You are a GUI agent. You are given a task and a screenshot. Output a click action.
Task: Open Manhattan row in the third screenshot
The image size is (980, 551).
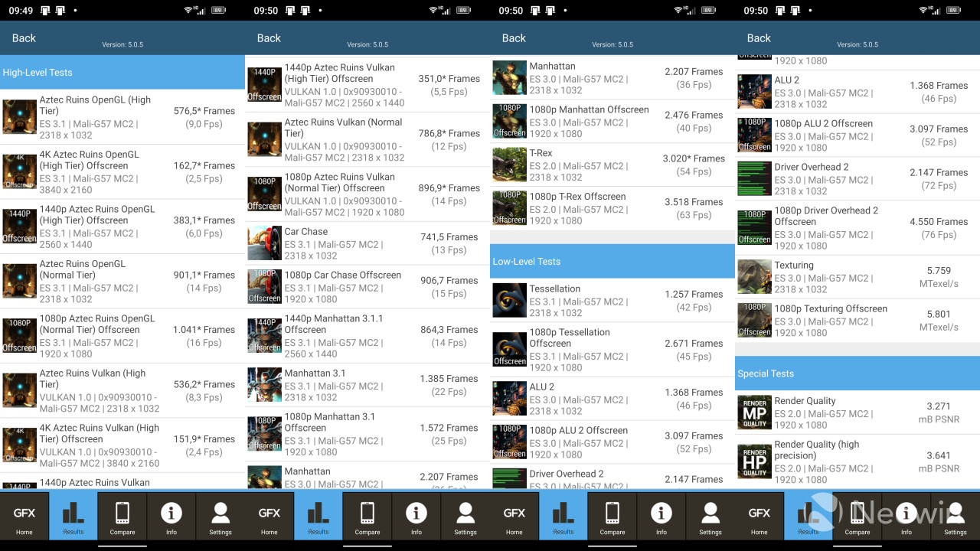(612, 78)
